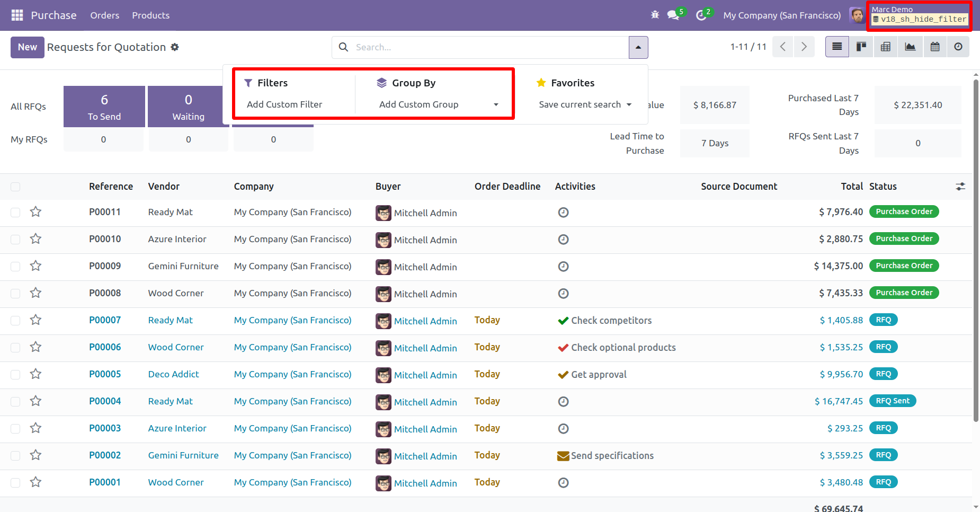Open Add Custom Group dropdown
The image size is (980, 512).
tap(439, 104)
